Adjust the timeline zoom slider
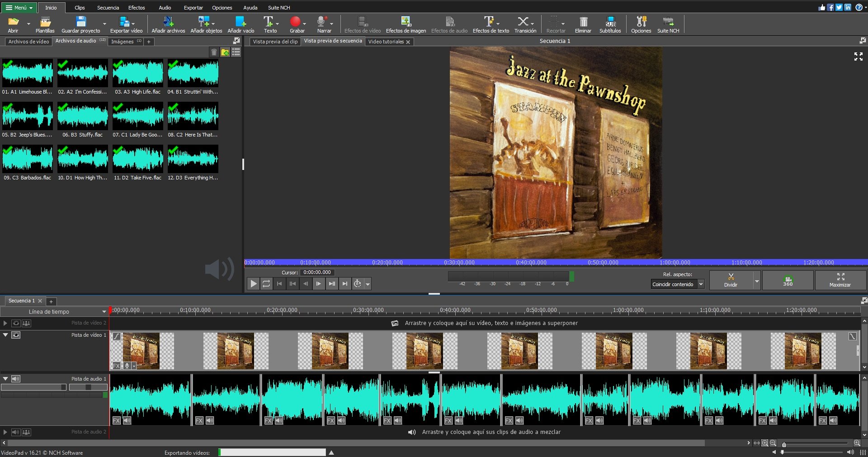 [x=816, y=443]
